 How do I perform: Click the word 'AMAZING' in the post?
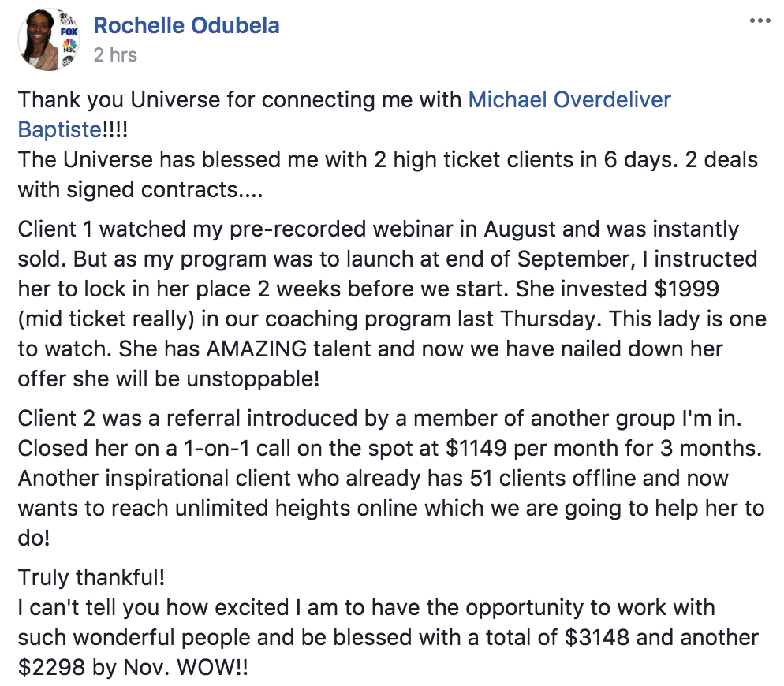(x=256, y=349)
